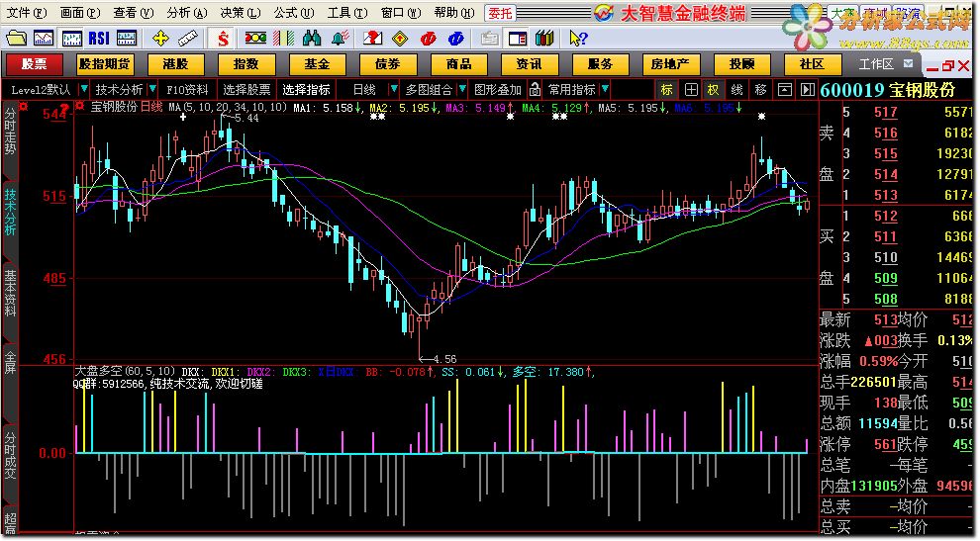This screenshot has width=980, height=541.
Task: Click the skip-to-end arrow icon beside stock code
Action: [808, 90]
